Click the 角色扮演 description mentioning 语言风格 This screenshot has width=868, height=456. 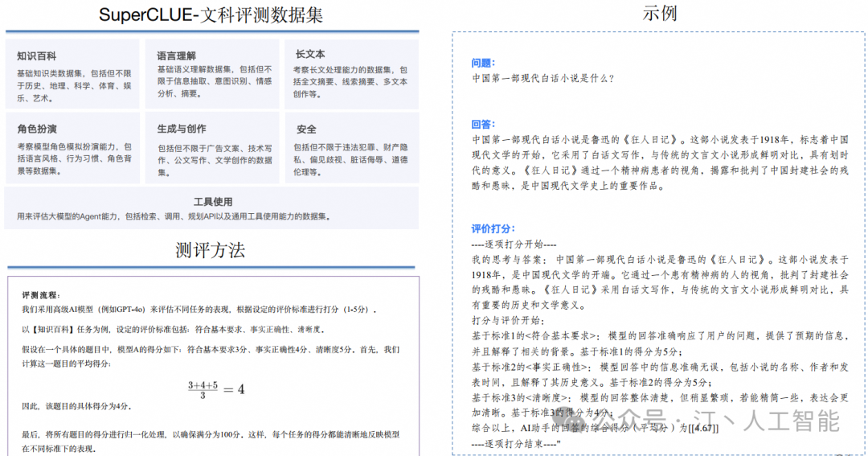tap(74, 159)
